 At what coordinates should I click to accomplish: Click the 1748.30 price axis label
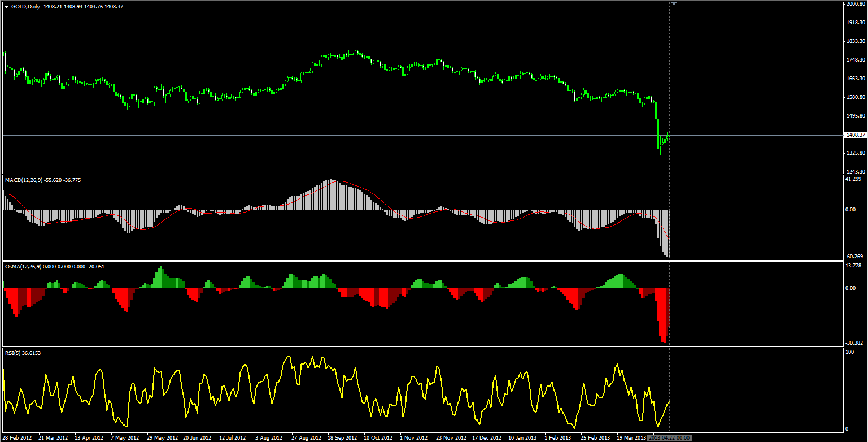click(856, 60)
